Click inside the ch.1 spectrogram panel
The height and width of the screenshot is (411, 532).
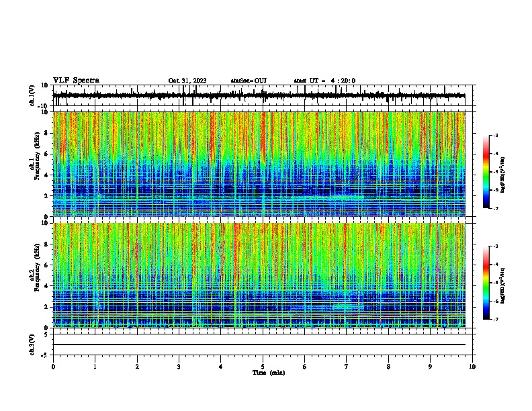tap(259, 164)
